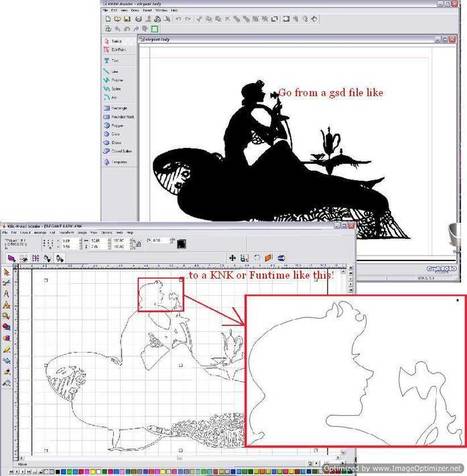Click the black fill swatch in KNK property bar
The image size is (467, 476).
coord(181,244)
